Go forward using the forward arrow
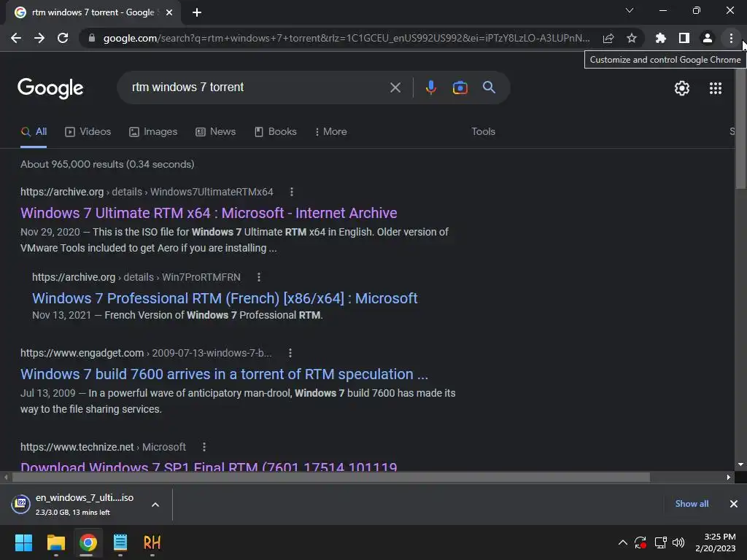The height and width of the screenshot is (560, 747). point(39,38)
